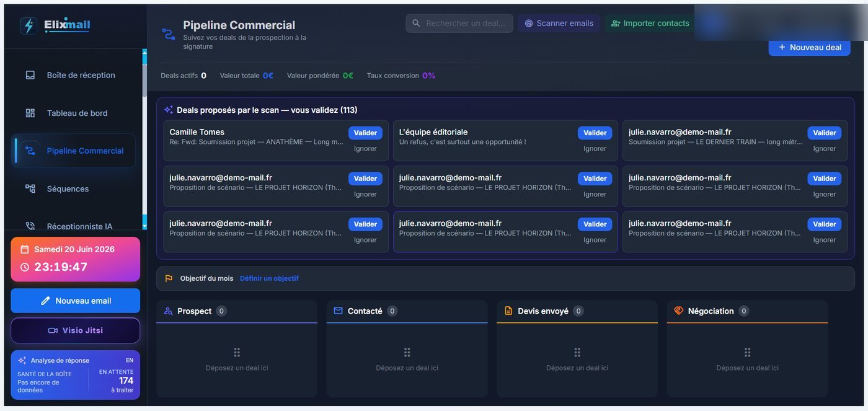This screenshot has height=411, width=868.
Task: Click the Pipeline Commercial header icon
Action: (x=168, y=33)
